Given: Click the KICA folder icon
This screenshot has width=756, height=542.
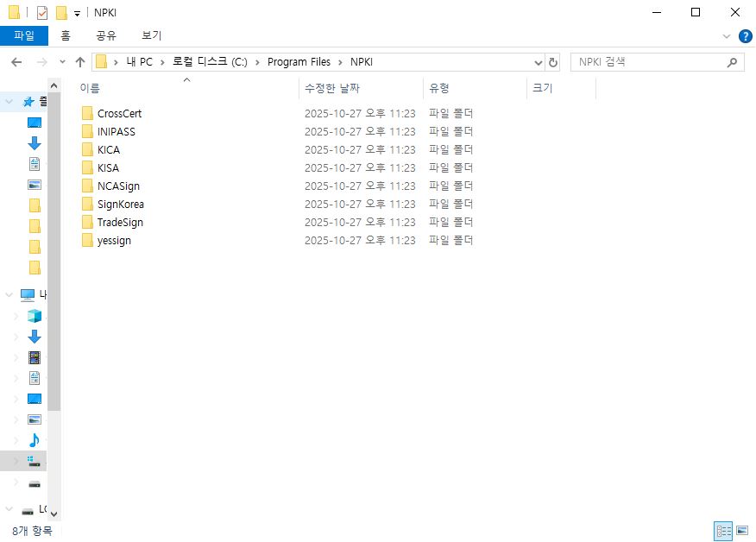Looking at the screenshot, I should pyautogui.click(x=87, y=149).
